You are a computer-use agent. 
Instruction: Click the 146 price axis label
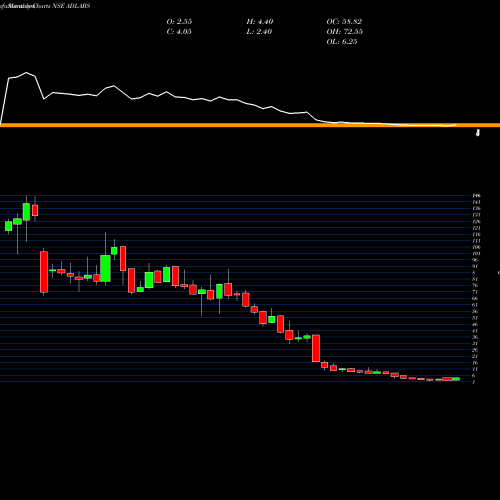476,196
